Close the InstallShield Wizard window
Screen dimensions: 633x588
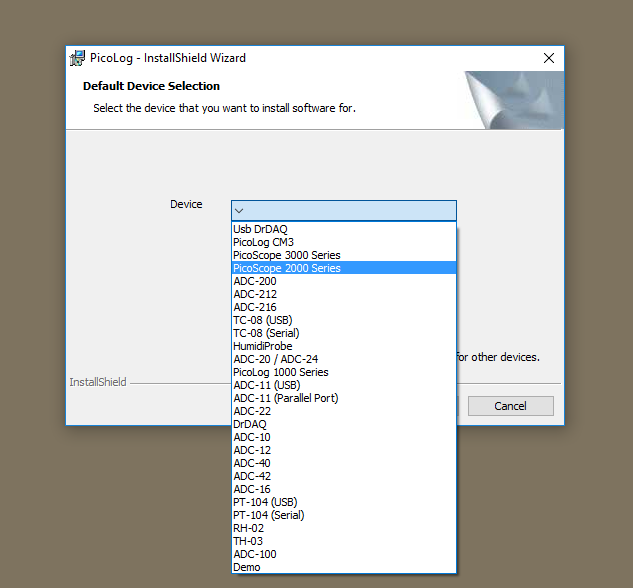549,58
